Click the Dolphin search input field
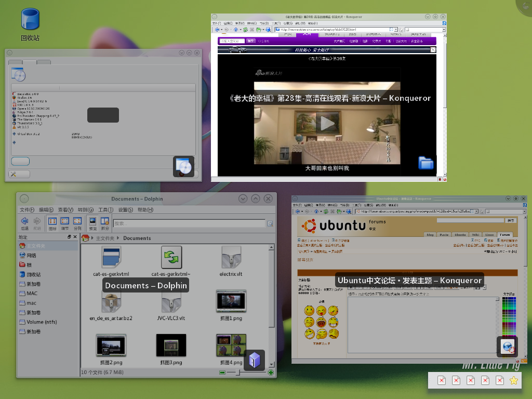 point(189,223)
